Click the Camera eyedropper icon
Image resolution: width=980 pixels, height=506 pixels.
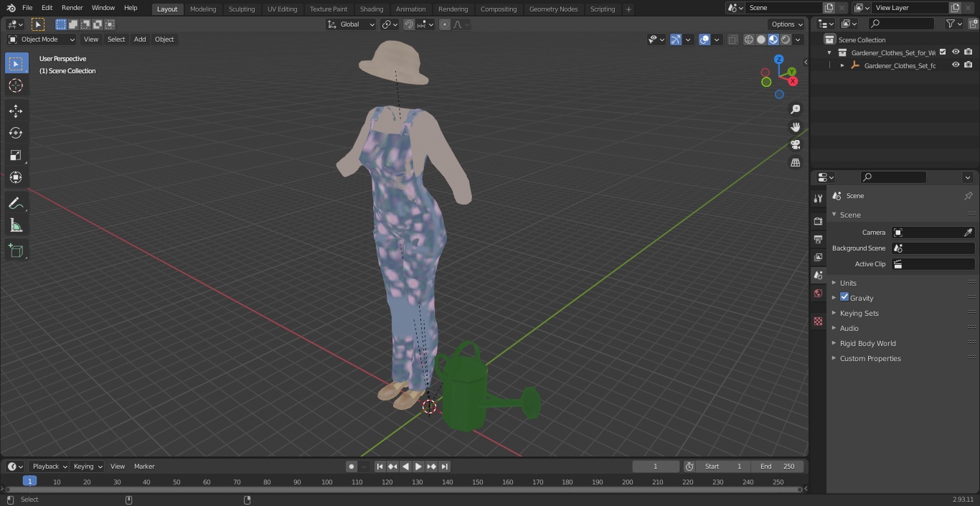tap(968, 233)
